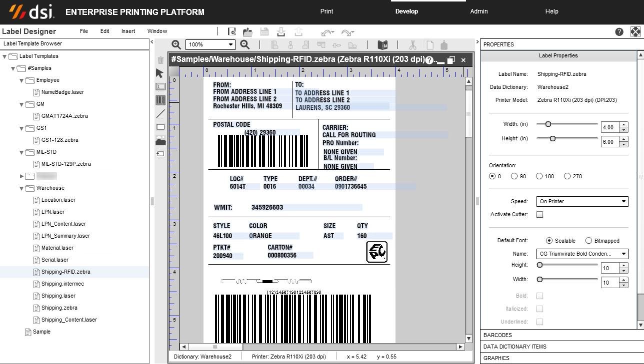Select orientation 0 radio button
The width and height of the screenshot is (644, 364).
pos(492,176)
